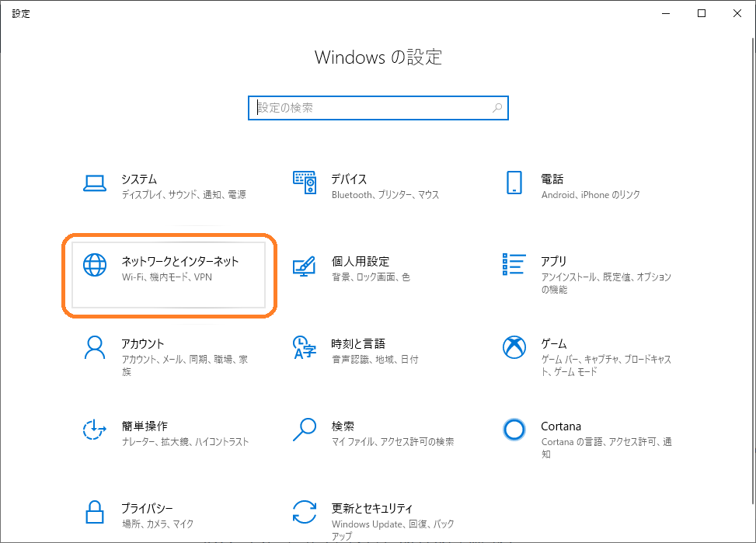The image size is (756, 543).
Task: Open 電話 settings title
Action: click(x=552, y=179)
